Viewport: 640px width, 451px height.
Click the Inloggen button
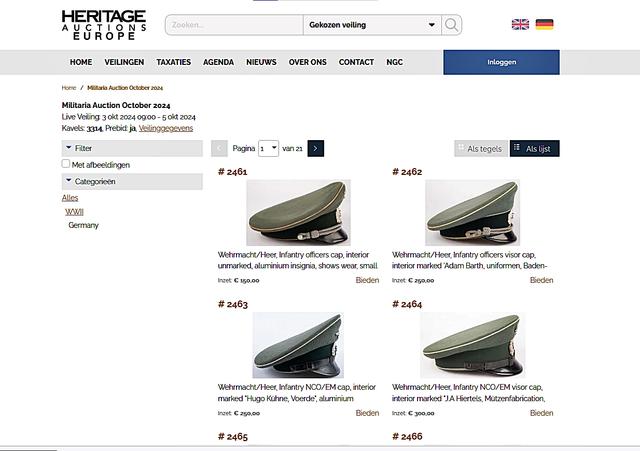pyautogui.click(x=501, y=62)
